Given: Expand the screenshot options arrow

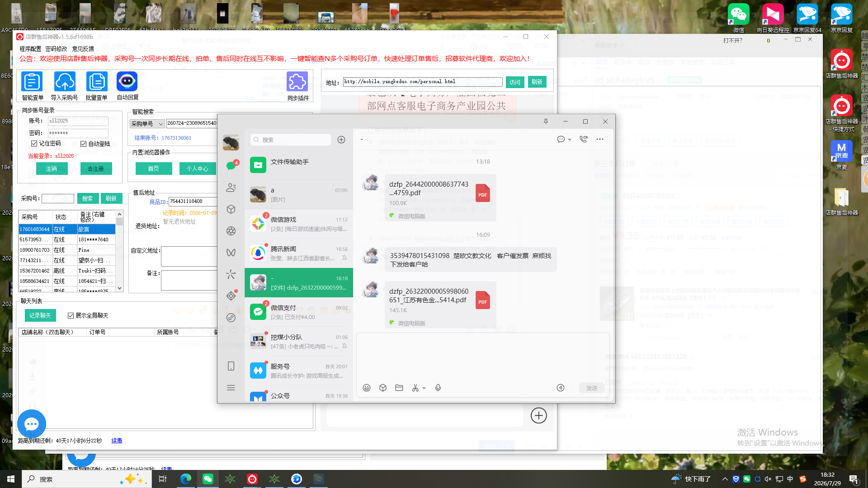Looking at the screenshot, I should [x=424, y=388].
